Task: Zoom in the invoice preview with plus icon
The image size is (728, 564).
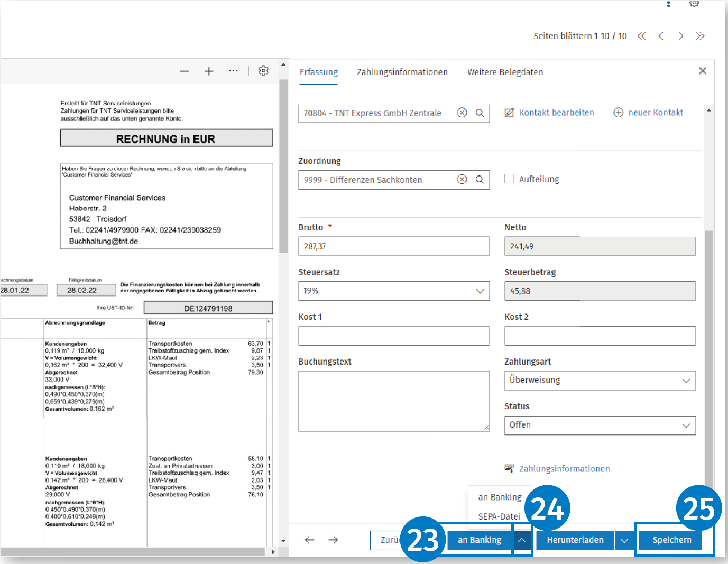Action: [209, 71]
